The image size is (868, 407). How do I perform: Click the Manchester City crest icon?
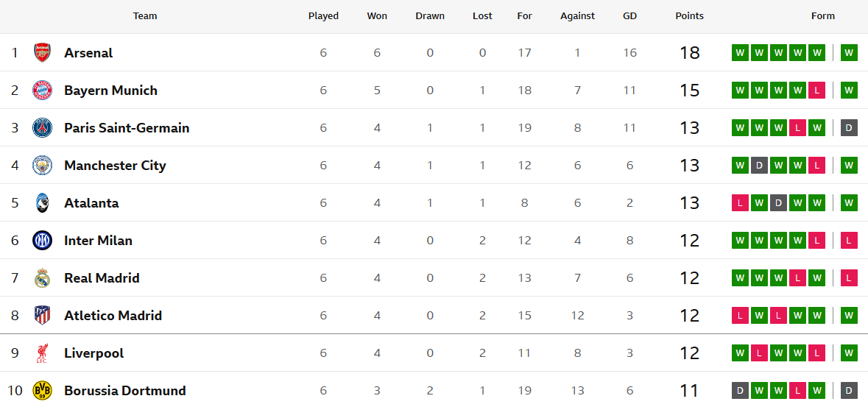42,165
